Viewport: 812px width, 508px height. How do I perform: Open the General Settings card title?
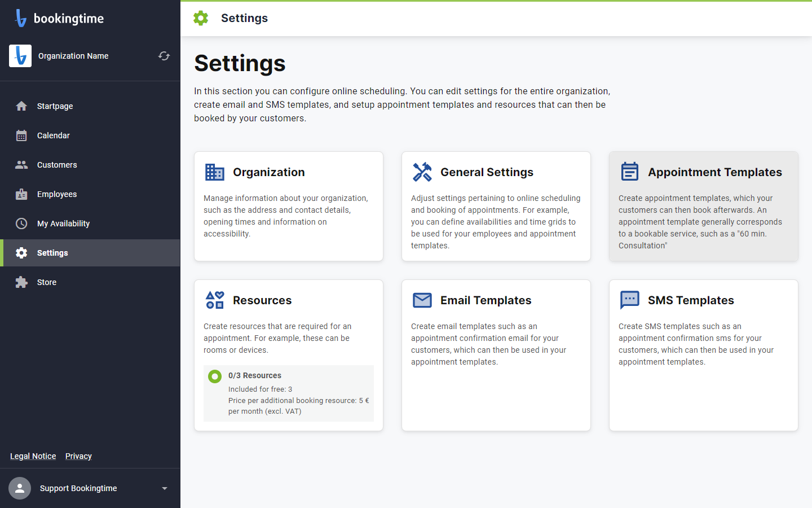pyautogui.click(x=487, y=172)
